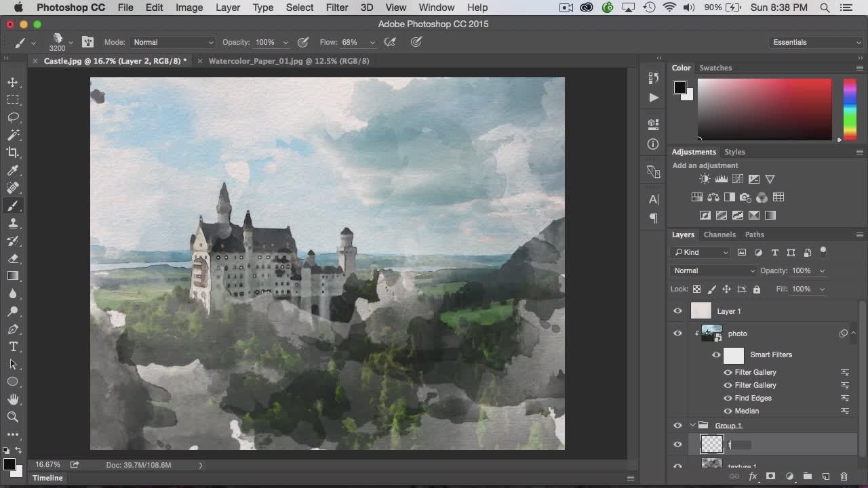Screen dimensions: 868x488
Task: Select the Hand tool
Action: pyautogui.click(x=13, y=399)
